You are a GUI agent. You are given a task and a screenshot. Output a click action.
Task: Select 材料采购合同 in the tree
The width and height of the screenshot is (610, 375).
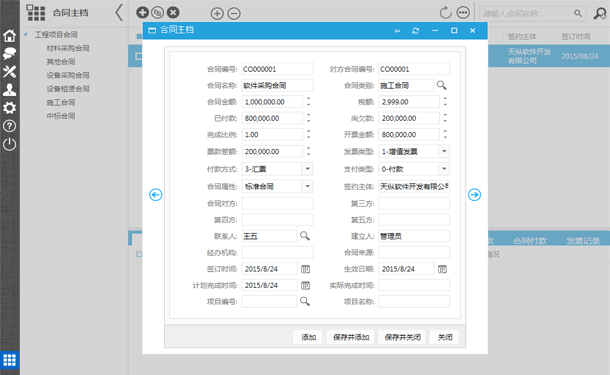pos(68,48)
